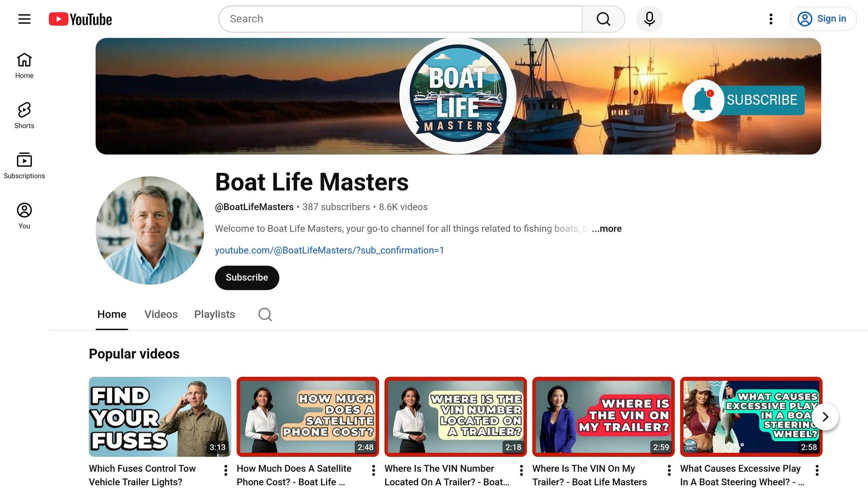This screenshot has width=868, height=488.
Task: Open the hamburger guide menu
Action: click(24, 19)
